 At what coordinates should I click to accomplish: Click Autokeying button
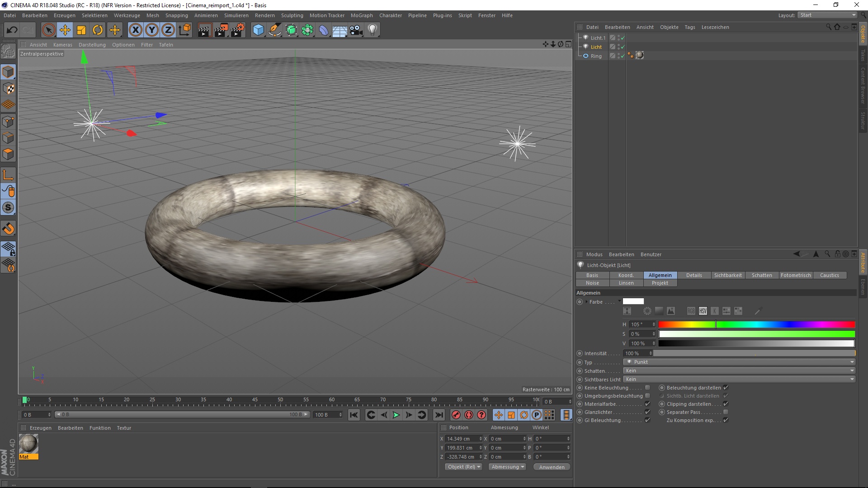pyautogui.click(x=469, y=415)
